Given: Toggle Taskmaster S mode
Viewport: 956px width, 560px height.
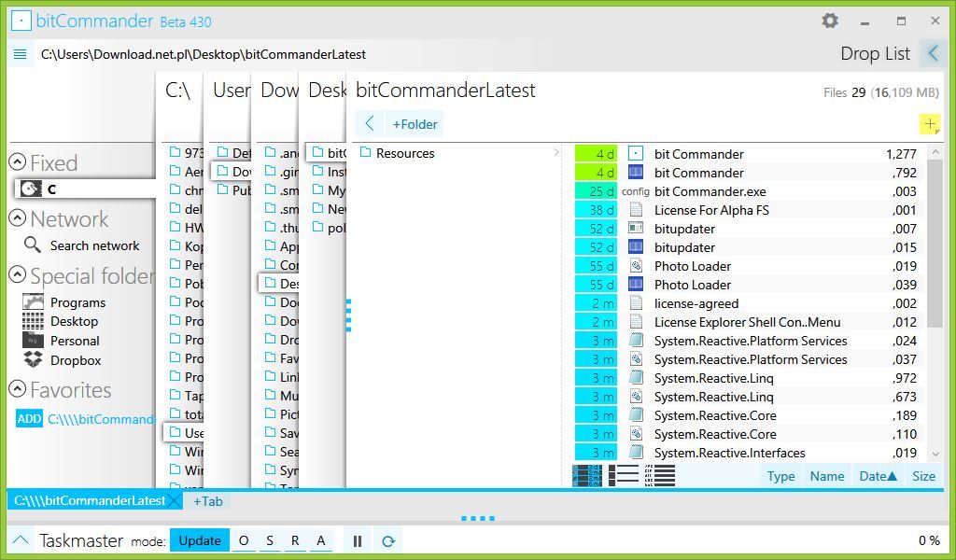Looking at the screenshot, I should (x=270, y=540).
